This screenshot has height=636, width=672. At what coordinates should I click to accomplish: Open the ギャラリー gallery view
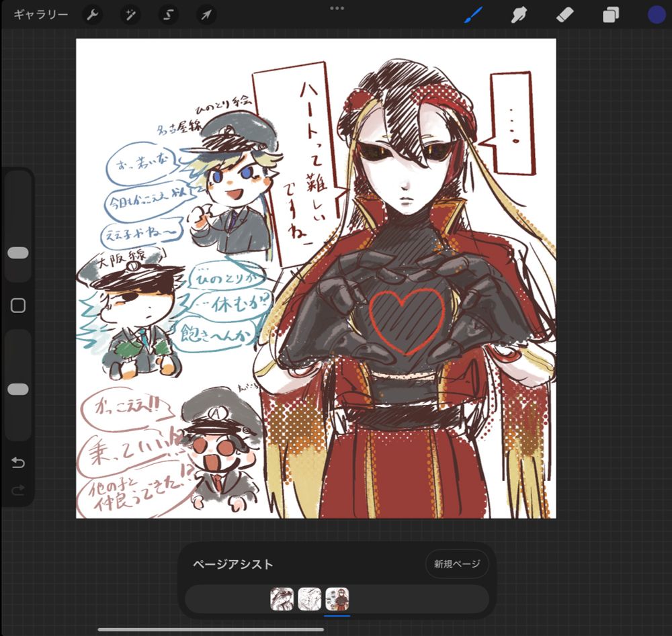[41, 15]
